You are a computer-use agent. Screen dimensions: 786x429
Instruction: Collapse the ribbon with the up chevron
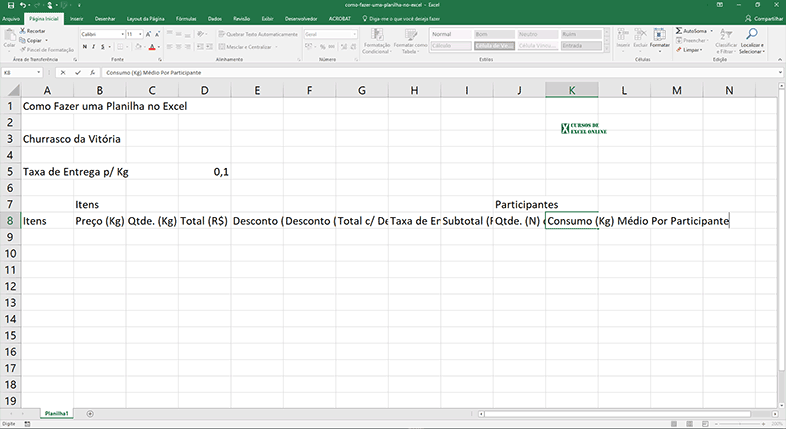click(780, 60)
